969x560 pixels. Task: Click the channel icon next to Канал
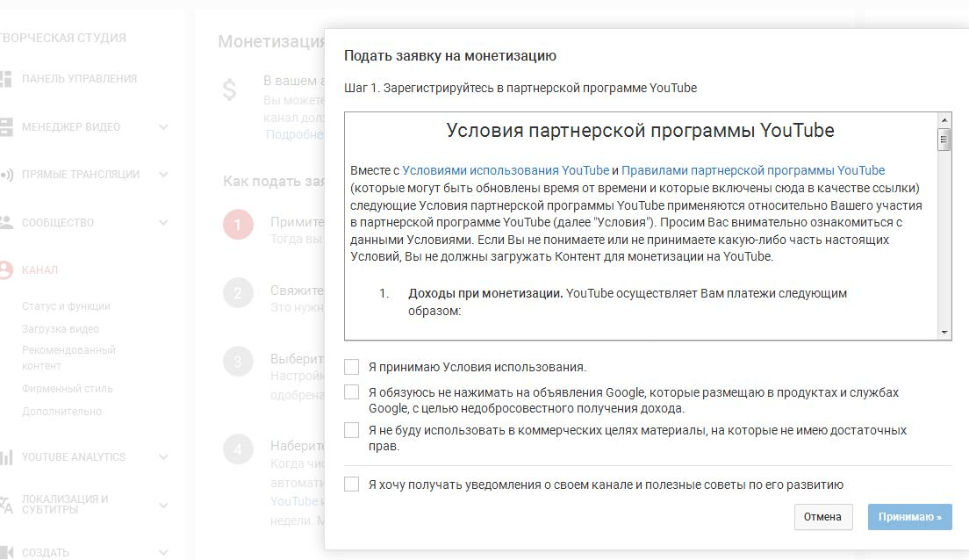click(6, 270)
